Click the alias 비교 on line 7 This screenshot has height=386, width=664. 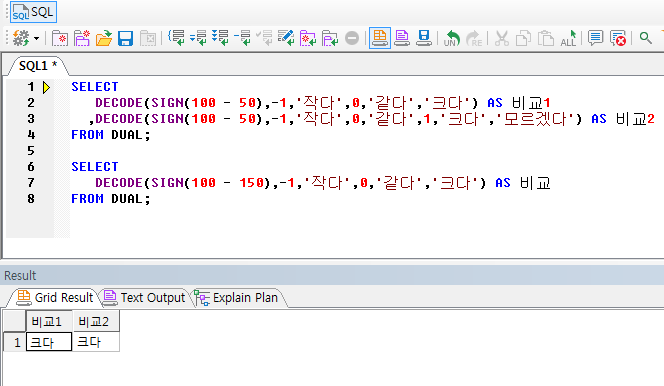(535, 183)
